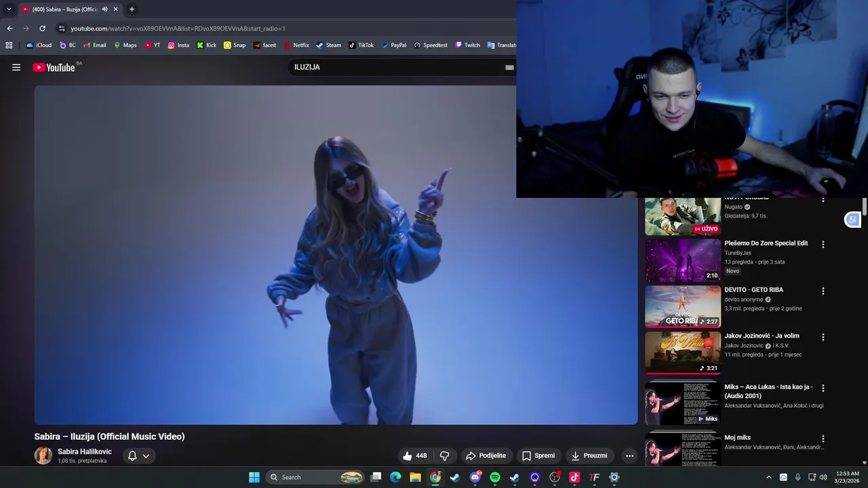The width and height of the screenshot is (868, 488).
Task: Dislike the Iluzija video
Action: (x=445, y=455)
